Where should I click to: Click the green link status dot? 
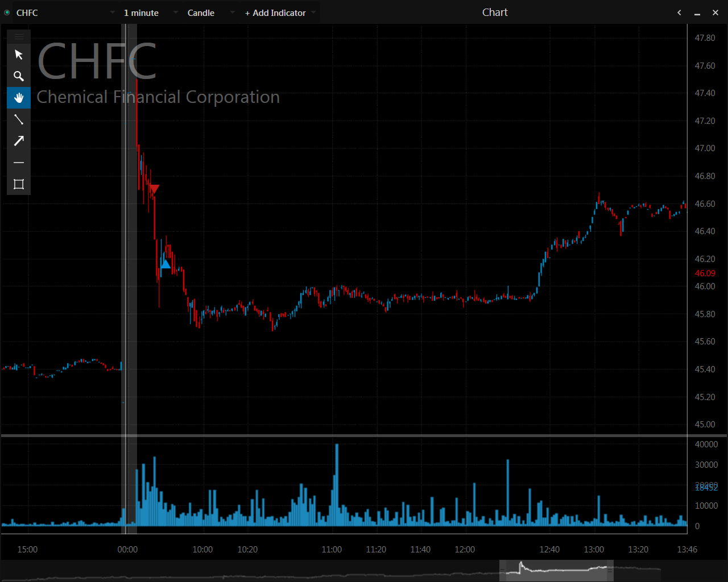(7, 13)
